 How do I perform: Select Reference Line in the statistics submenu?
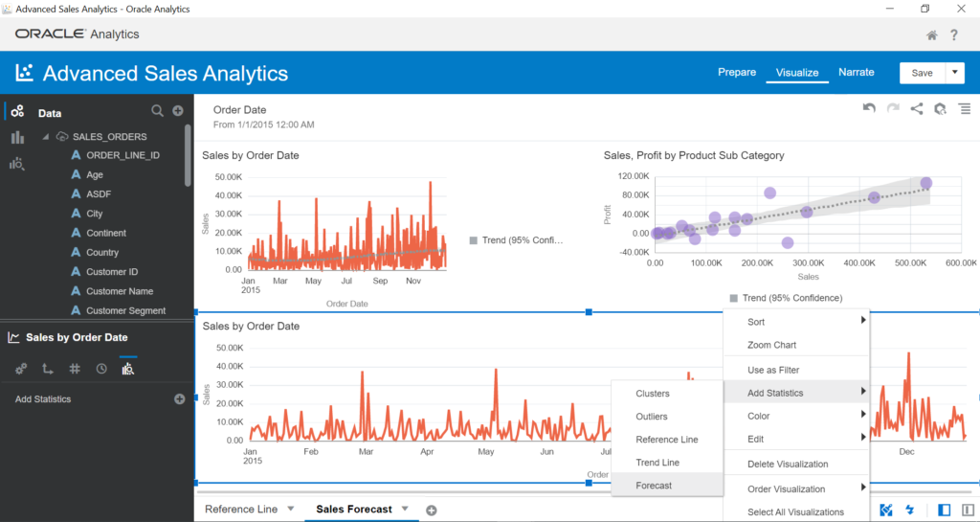pos(667,440)
